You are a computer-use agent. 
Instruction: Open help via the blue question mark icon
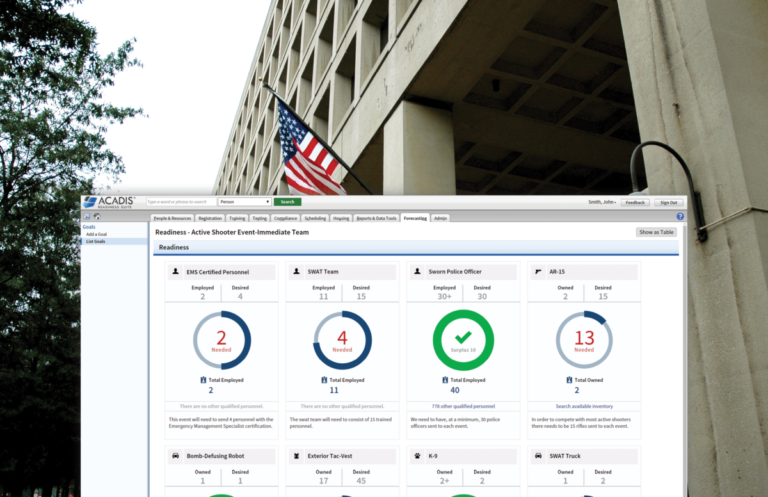[679, 216]
